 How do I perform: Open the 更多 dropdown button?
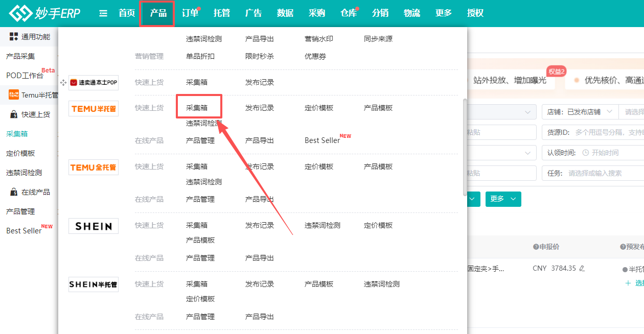click(503, 199)
